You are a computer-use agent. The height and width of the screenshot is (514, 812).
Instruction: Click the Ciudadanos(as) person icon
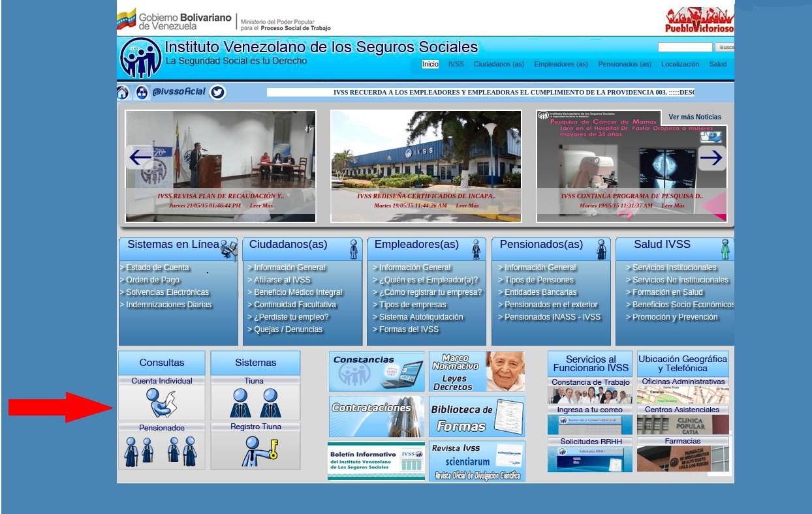point(354,249)
